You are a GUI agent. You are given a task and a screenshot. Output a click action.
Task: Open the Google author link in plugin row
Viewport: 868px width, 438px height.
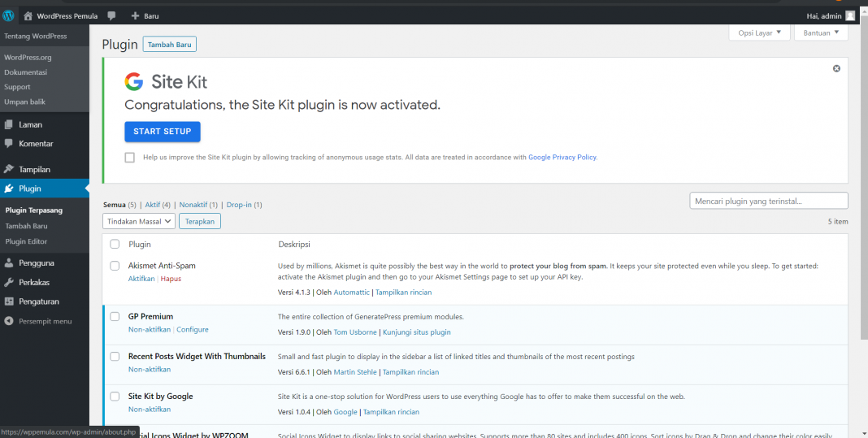(345, 412)
